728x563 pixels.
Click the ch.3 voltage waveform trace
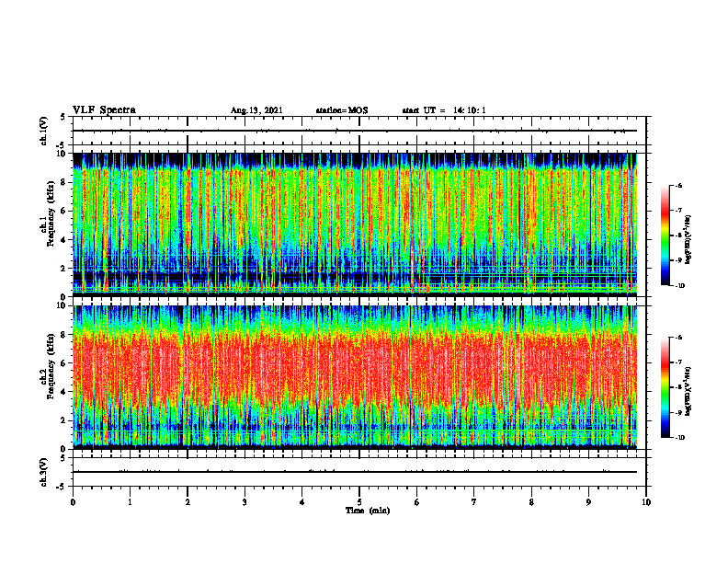pos(355,472)
